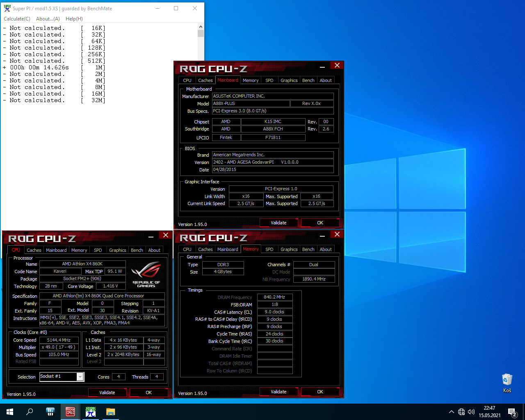525x420 pixels.
Task: Click Validate in Memory window
Action: [278, 392]
